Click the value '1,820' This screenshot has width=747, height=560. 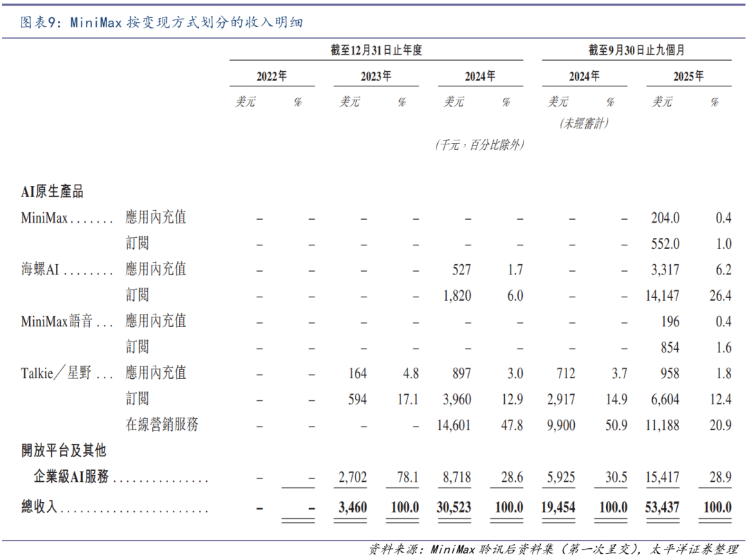[x=457, y=296]
